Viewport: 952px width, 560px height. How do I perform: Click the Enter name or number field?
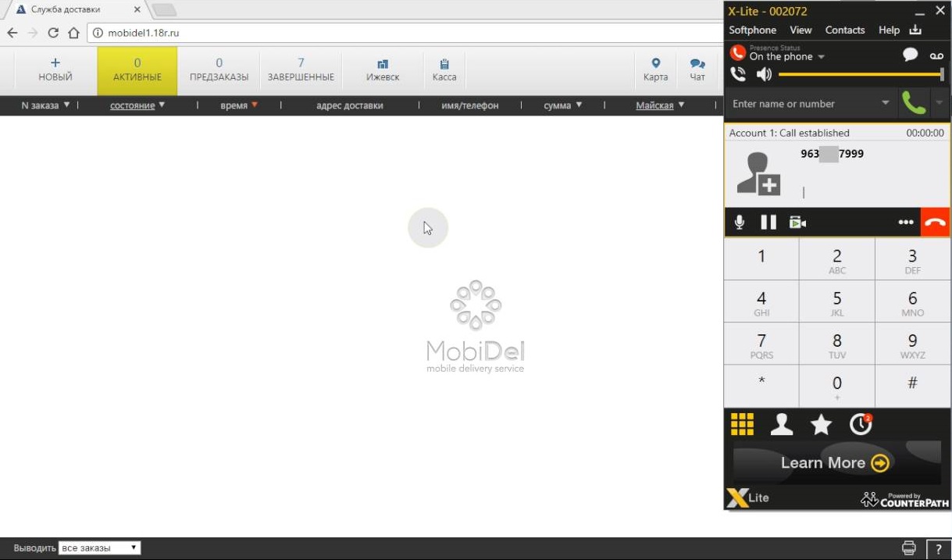coord(803,103)
